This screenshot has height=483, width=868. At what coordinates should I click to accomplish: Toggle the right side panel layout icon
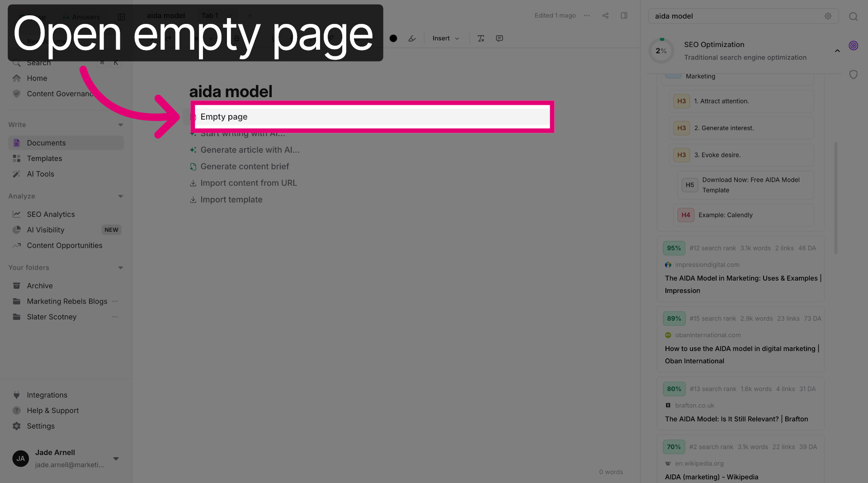coord(624,15)
